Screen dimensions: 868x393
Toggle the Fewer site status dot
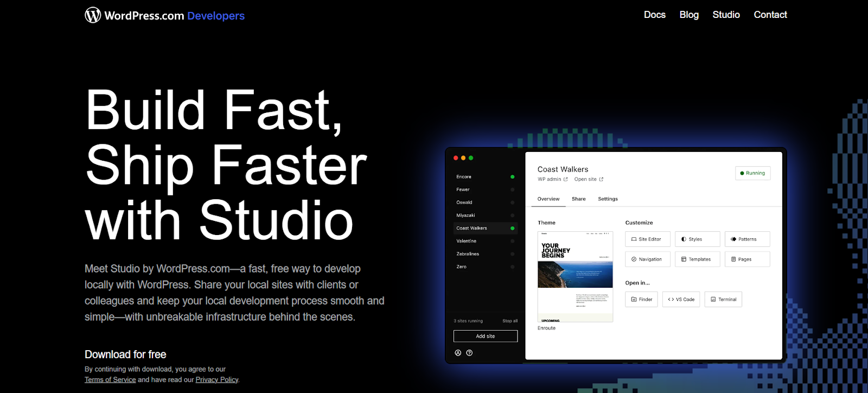pos(512,189)
